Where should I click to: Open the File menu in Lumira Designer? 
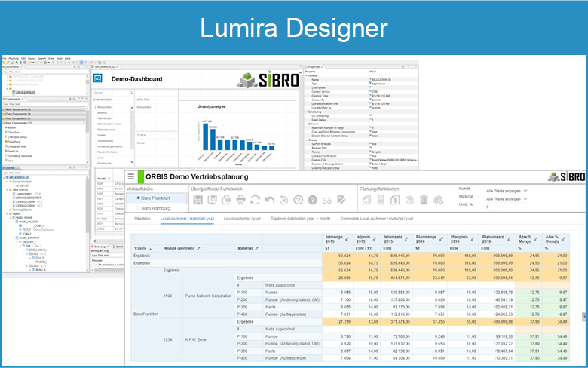(x=5, y=59)
